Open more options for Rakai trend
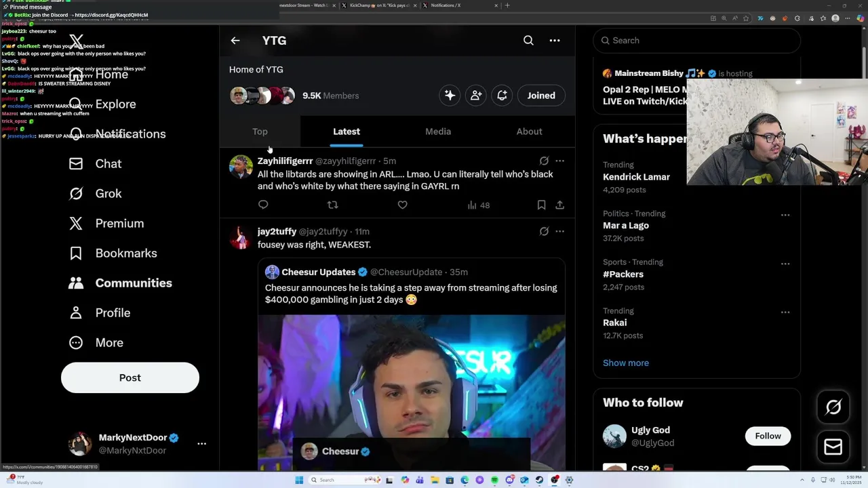The image size is (868, 488). coord(785,312)
